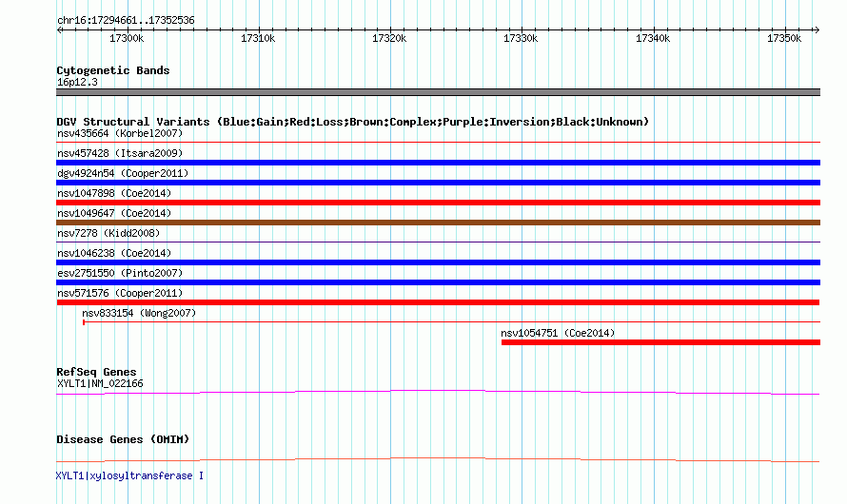847x504 pixels.
Task: Select the 17310k ruler tick label
Action: click(x=258, y=38)
